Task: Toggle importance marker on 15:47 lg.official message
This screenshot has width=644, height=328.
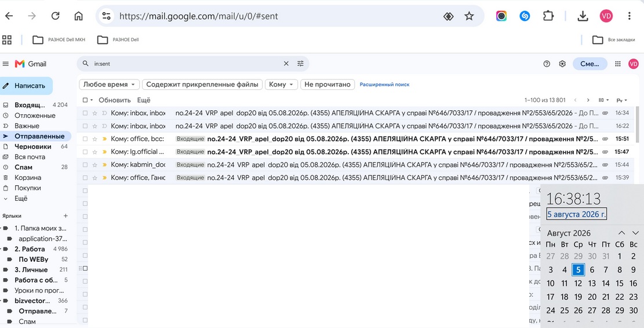Action: coord(104,152)
